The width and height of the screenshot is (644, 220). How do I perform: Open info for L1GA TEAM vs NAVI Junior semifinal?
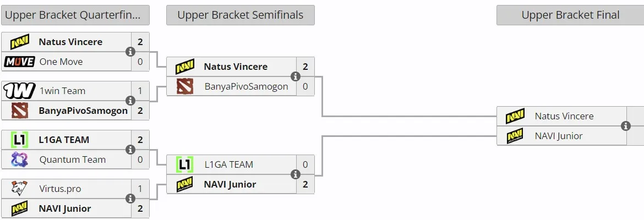pyautogui.click(x=295, y=174)
